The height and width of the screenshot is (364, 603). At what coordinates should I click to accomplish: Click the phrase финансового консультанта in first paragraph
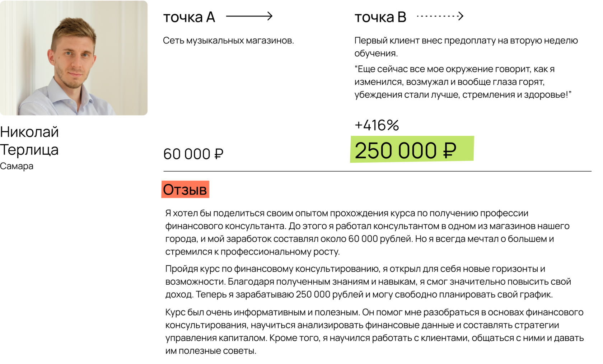click(225, 226)
